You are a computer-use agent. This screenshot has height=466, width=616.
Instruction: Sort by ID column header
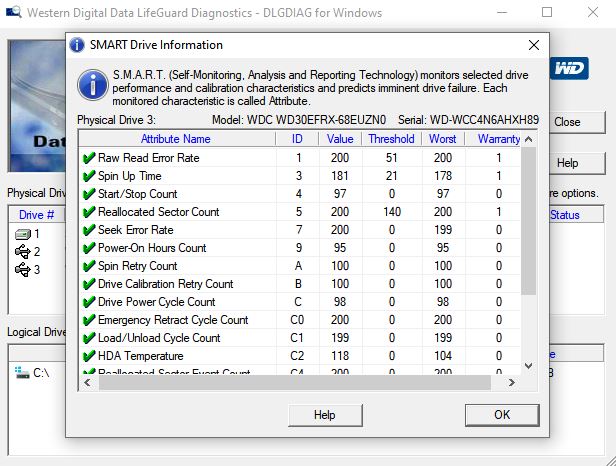[x=297, y=139]
